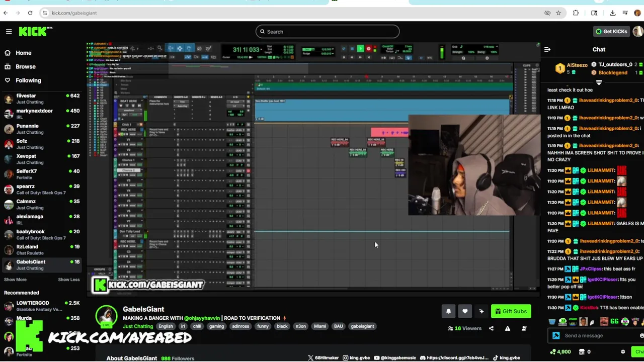Select the irl tag
Image resolution: width=644 pixels, height=362 pixels.
point(183,326)
